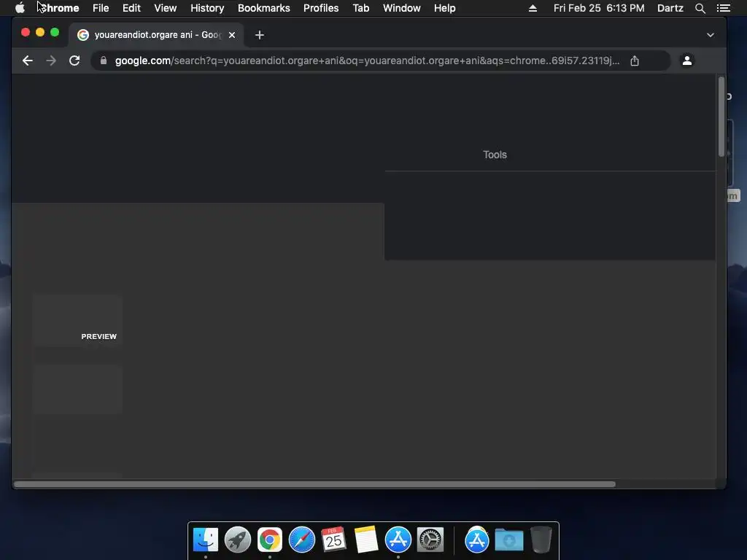The height and width of the screenshot is (560, 747).
Task: Open the Downloads folder in the Dock
Action: click(508, 540)
